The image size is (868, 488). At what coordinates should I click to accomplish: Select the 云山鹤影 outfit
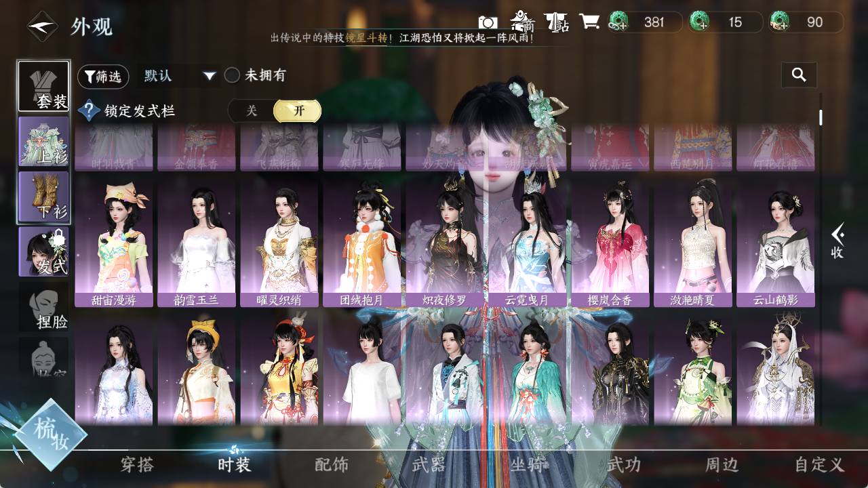(776, 243)
